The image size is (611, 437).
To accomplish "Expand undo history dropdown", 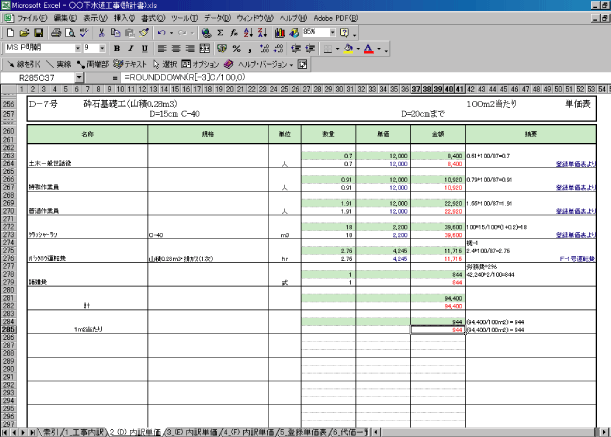I will point(171,33).
